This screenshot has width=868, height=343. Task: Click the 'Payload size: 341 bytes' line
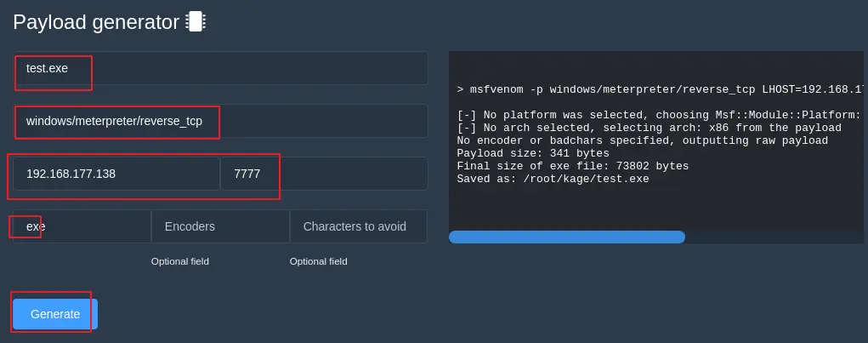click(x=532, y=153)
